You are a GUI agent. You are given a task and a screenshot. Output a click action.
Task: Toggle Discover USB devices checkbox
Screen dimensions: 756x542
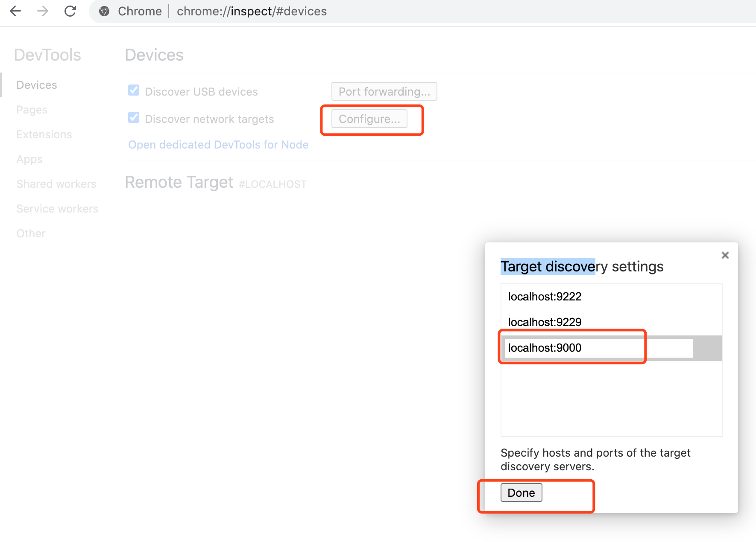(x=134, y=90)
